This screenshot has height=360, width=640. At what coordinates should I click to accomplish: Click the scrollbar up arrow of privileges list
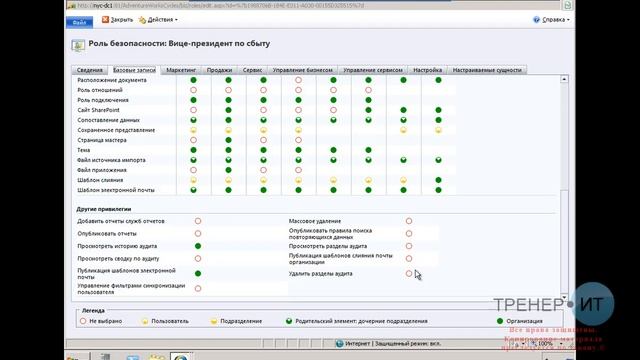click(x=564, y=79)
